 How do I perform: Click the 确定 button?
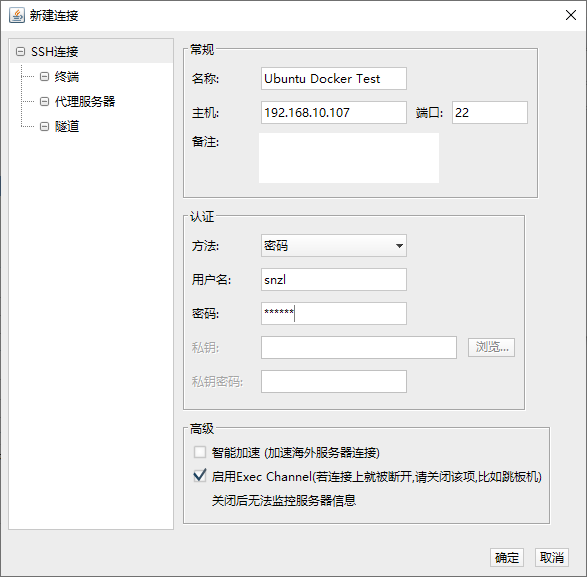click(507, 558)
